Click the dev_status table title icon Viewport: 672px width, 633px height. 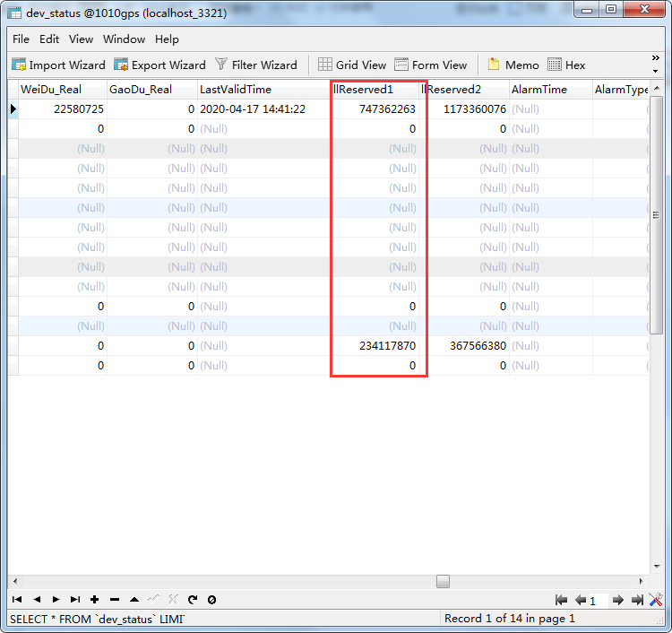14,13
